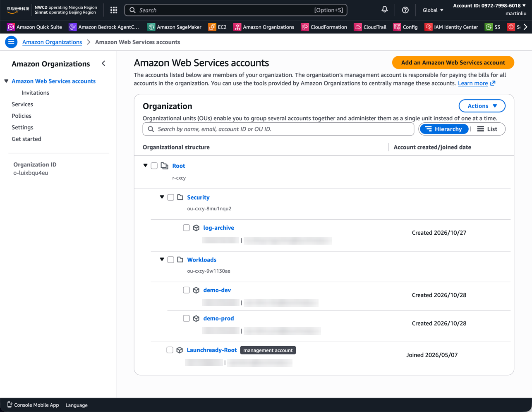Collapse the Root tree node
This screenshot has width=532, height=412.
(x=146, y=165)
